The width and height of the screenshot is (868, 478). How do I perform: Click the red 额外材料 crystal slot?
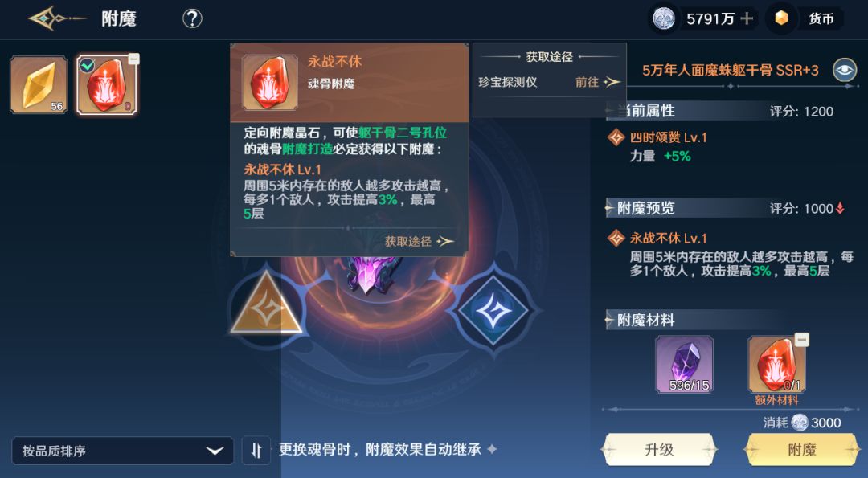[x=776, y=366]
